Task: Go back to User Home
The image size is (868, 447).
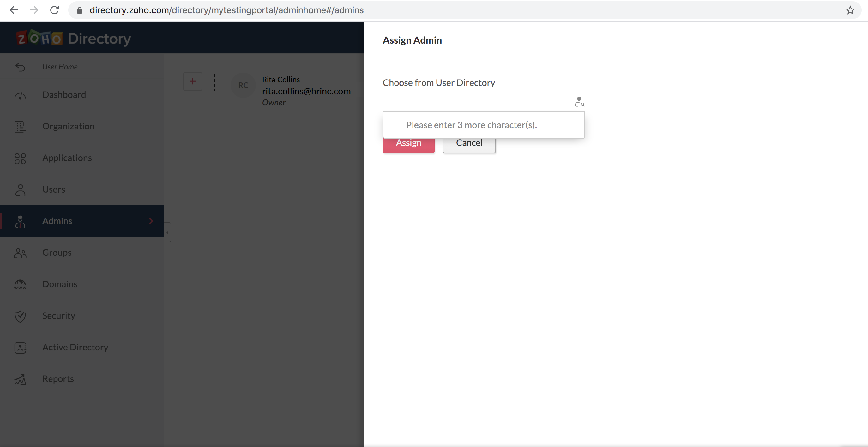Action: [x=60, y=67]
